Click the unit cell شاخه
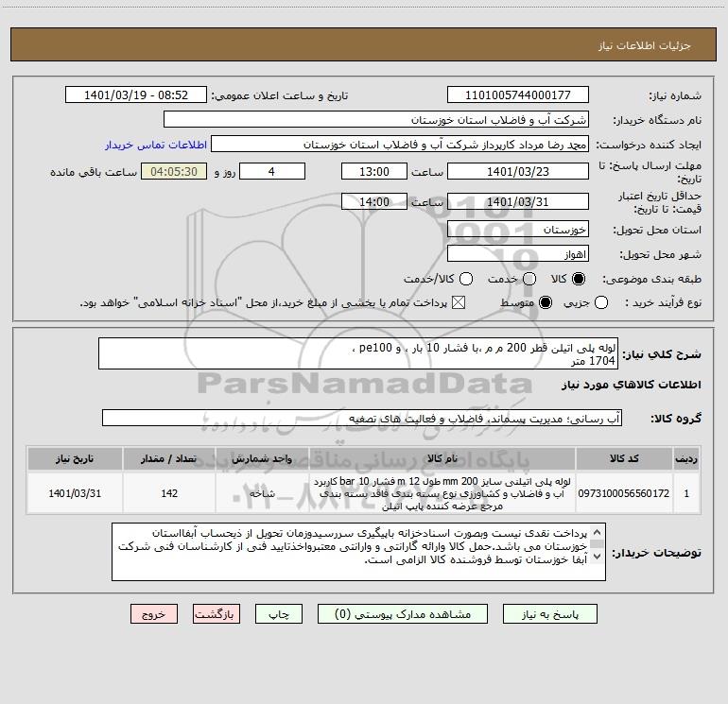Screen dimensions: 728x704 click(x=262, y=493)
